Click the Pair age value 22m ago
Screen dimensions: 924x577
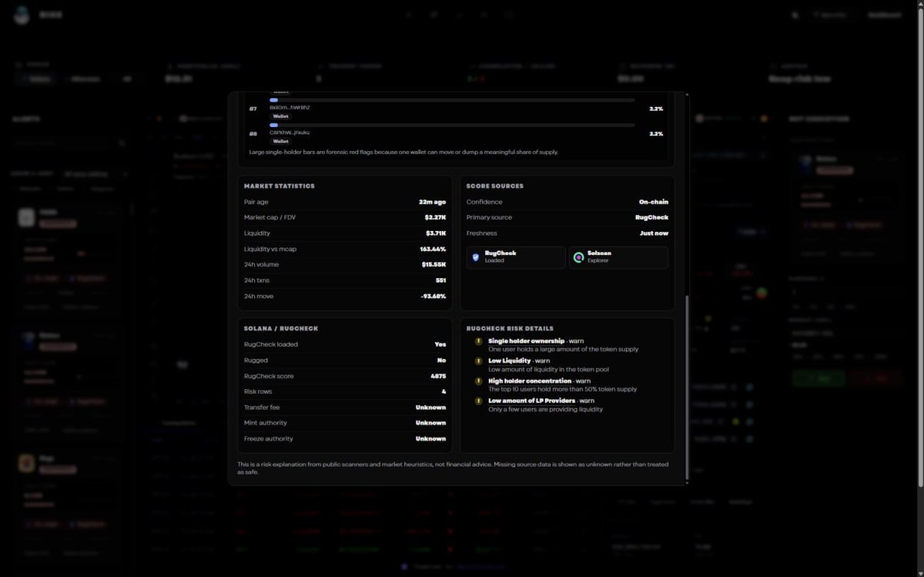tap(432, 202)
